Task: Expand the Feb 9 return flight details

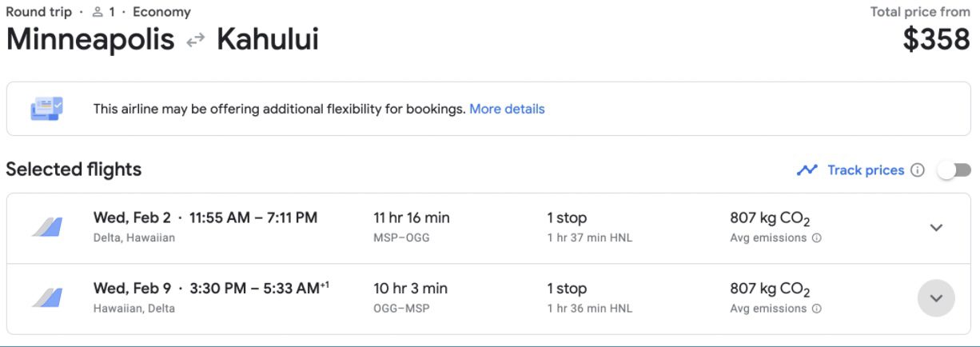Action: [x=936, y=298]
